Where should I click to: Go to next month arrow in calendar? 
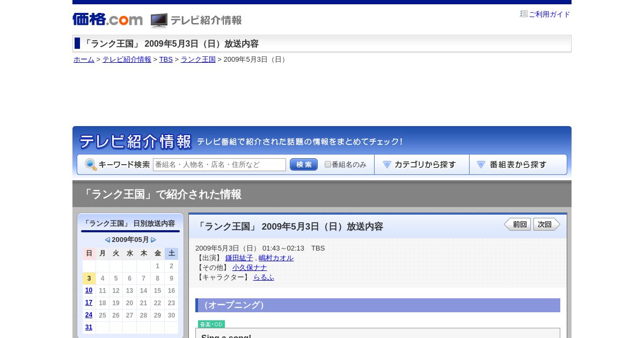[153, 240]
